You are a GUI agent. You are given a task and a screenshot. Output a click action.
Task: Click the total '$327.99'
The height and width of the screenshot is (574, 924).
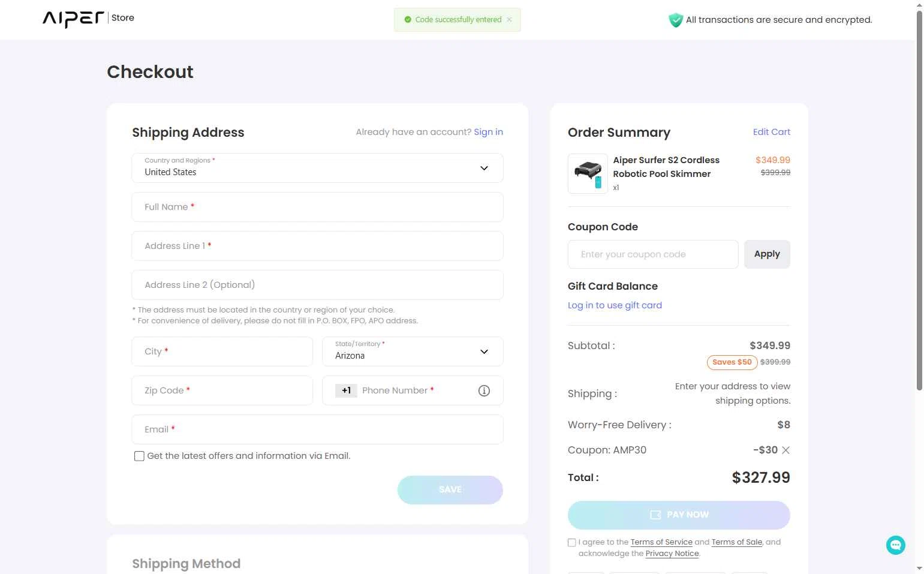[x=761, y=478]
